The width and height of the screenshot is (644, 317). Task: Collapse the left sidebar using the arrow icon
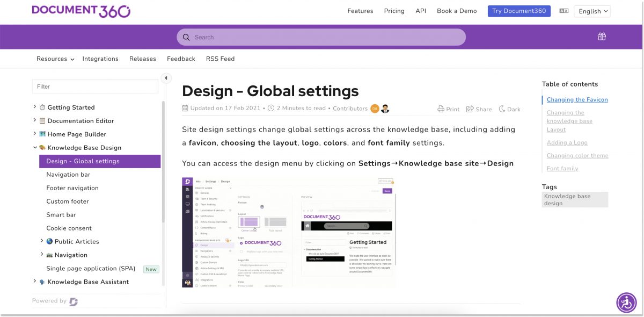(x=166, y=78)
